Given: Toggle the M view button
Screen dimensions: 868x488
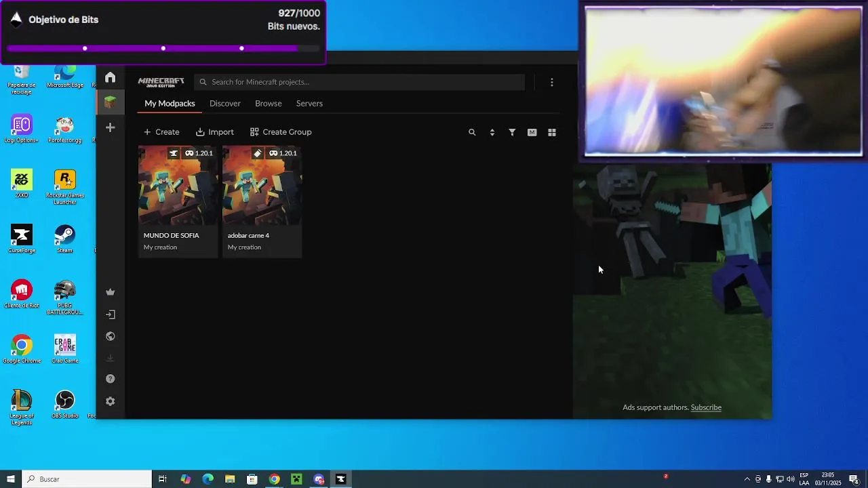Looking at the screenshot, I should (x=532, y=132).
